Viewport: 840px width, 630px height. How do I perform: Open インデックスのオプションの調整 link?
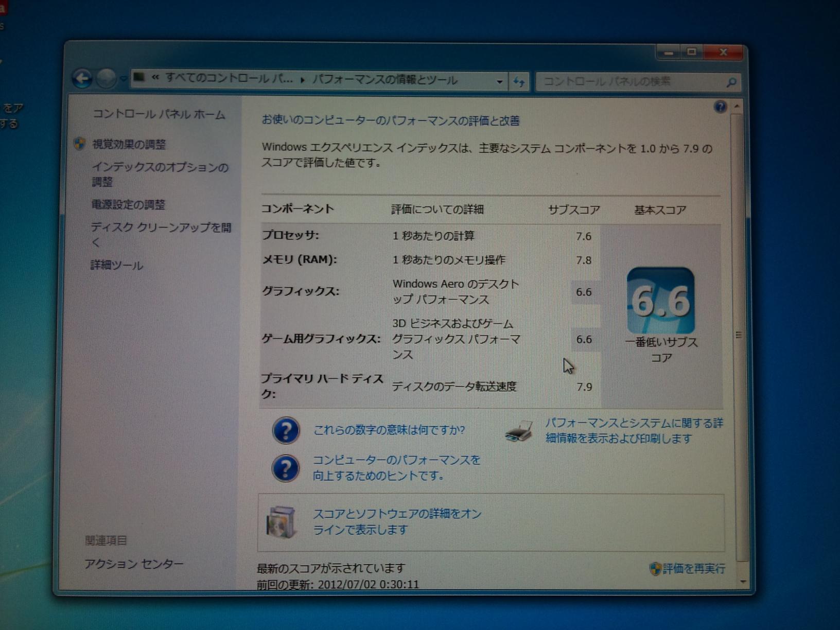[160, 174]
